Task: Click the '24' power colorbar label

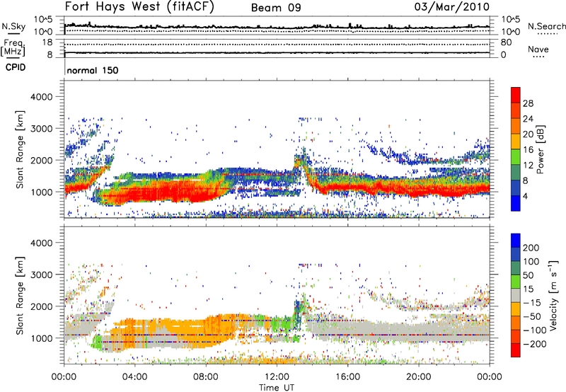Action: [528, 119]
